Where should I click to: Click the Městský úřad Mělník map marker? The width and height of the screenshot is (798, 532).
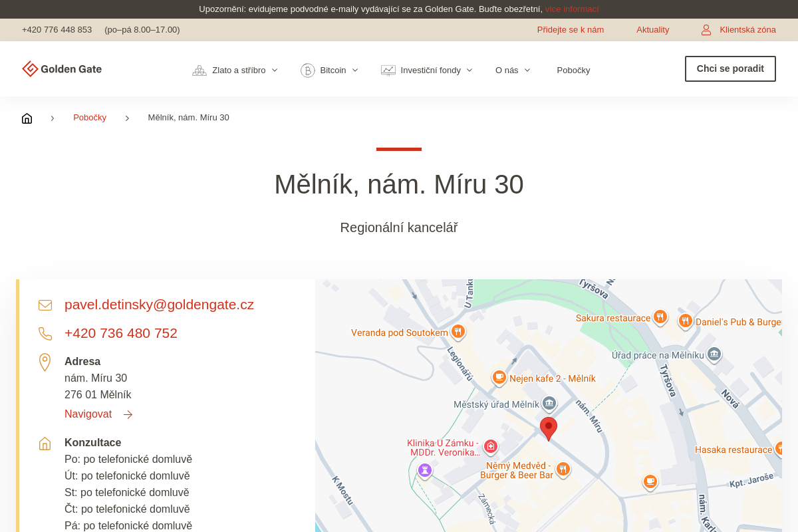pyautogui.click(x=549, y=403)
